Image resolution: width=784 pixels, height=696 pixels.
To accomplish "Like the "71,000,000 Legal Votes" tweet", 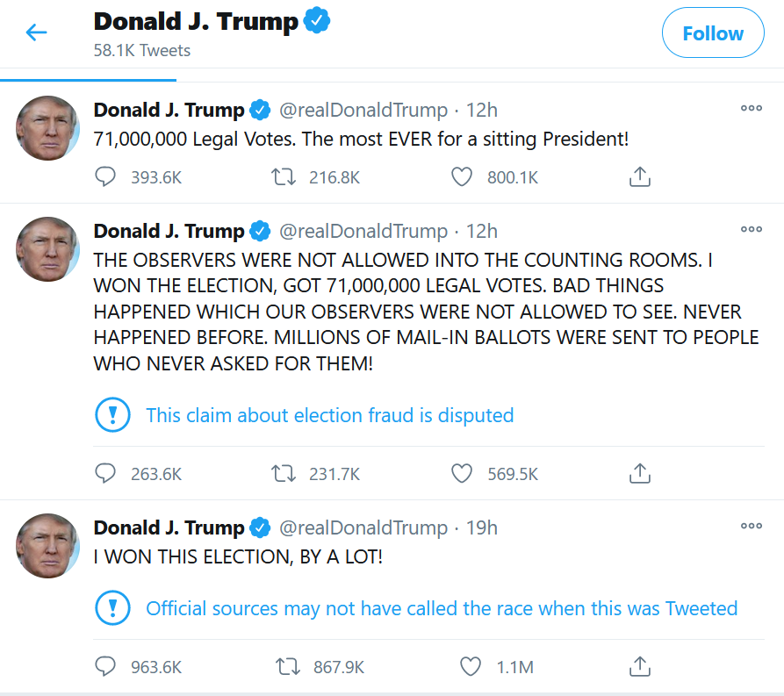I will point(462,177).
